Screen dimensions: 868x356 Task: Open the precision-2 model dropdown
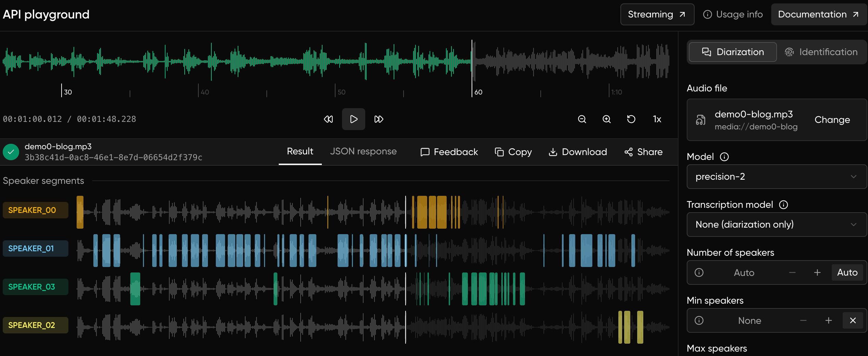[776, 177]
